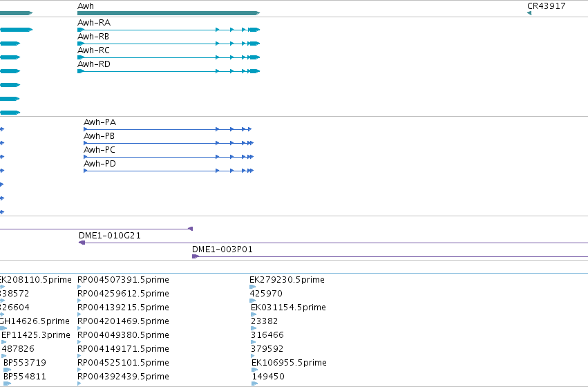Click the Awh gene label
This screenshot has height=387, width=588.
[86, 6]
